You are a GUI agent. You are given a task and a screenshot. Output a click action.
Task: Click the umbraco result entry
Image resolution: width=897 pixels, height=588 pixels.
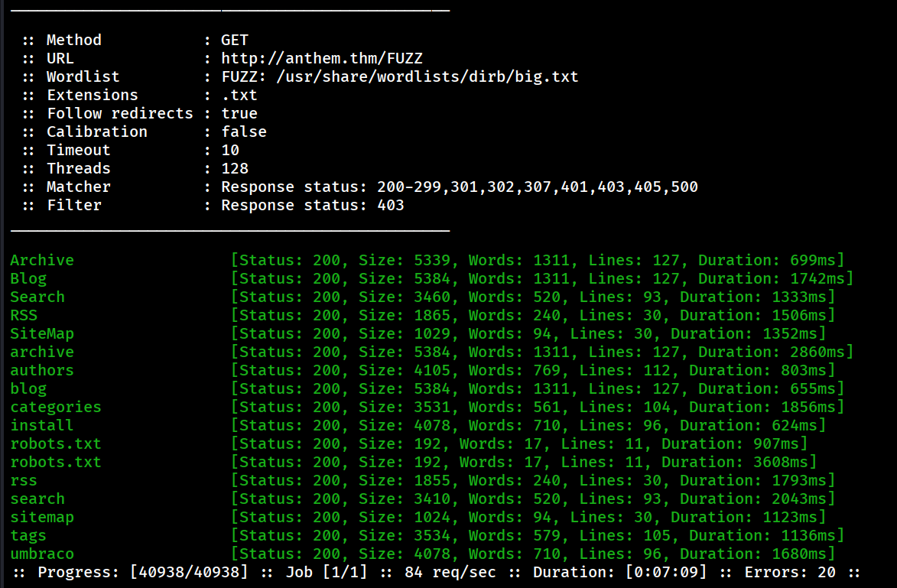(42, 554)
